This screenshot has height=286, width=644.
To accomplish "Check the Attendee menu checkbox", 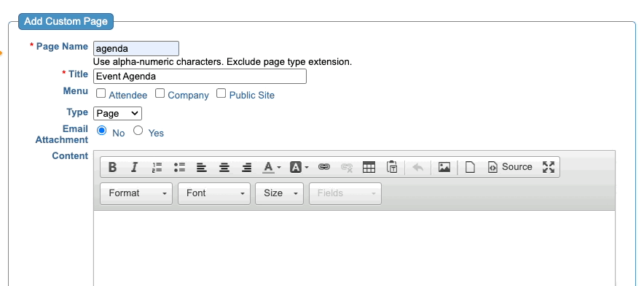I will [101, 93].
